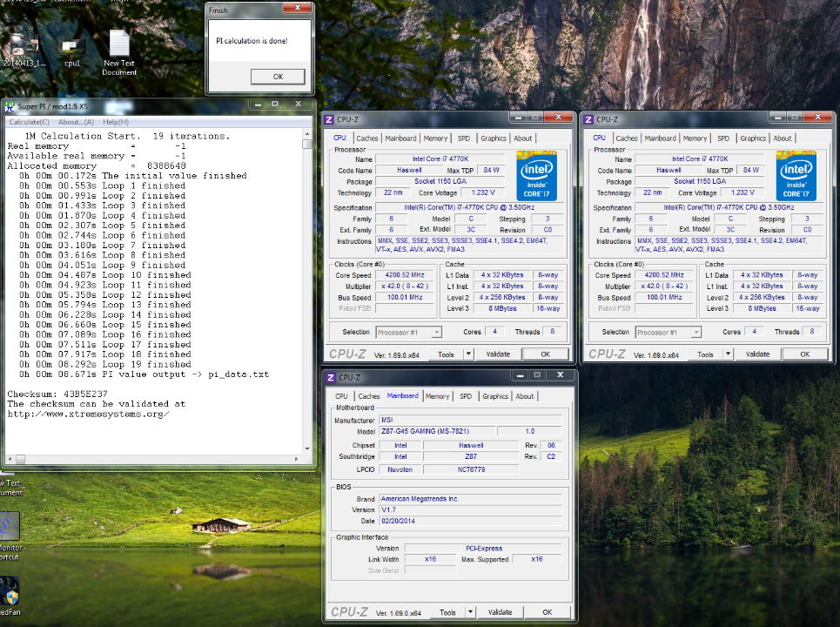Switch to SPD tab in left CPU-Z

coord(464,138)
